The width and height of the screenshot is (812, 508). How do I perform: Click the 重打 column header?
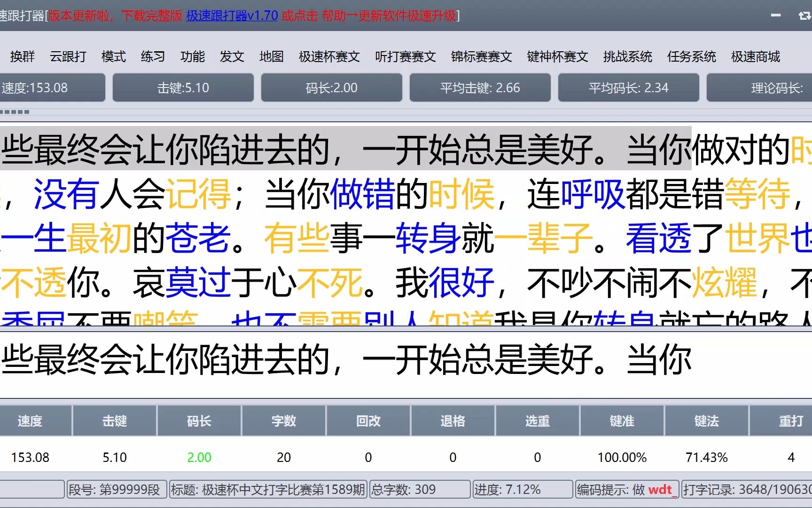(781, 421)
